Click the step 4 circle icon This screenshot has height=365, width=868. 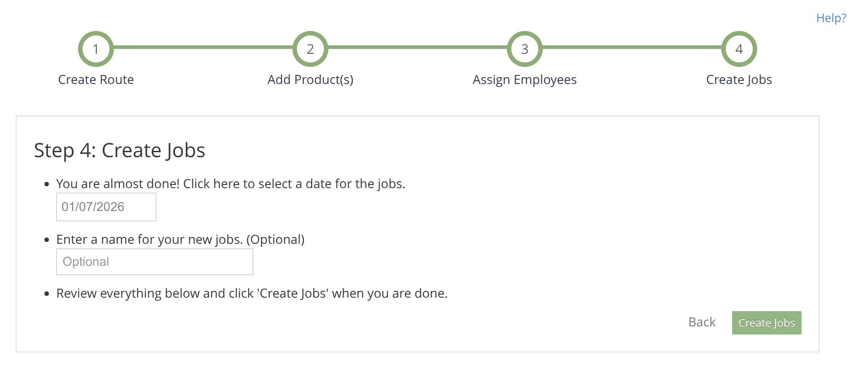click(x=739, y=49)
